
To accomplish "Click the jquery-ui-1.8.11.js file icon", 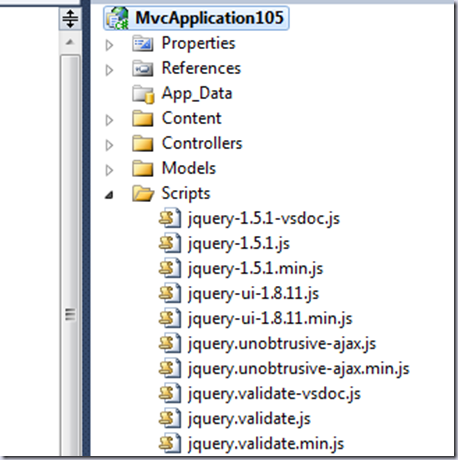I will pyautogui.click(x=170, y=293).
